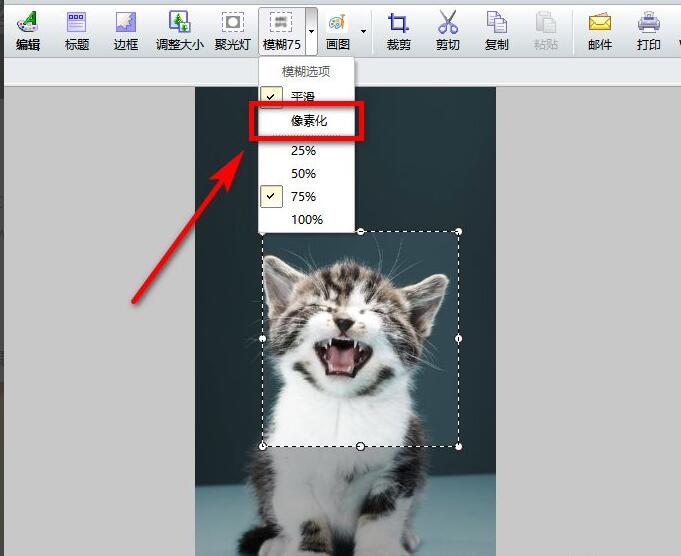Click the 剪切 (Cut) scissors icon
Image resolution: width=681 pixels, height=556 pixels.
pyautogui.click(x=447, y=30)
